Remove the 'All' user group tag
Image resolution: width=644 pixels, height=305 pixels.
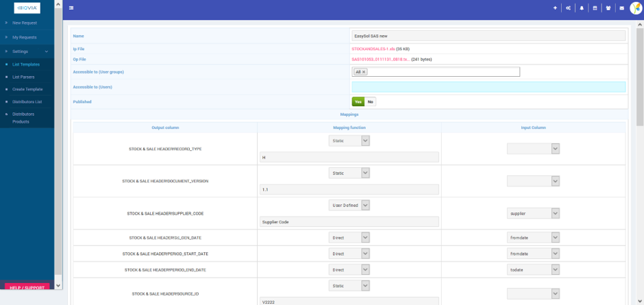click(364, 72)
